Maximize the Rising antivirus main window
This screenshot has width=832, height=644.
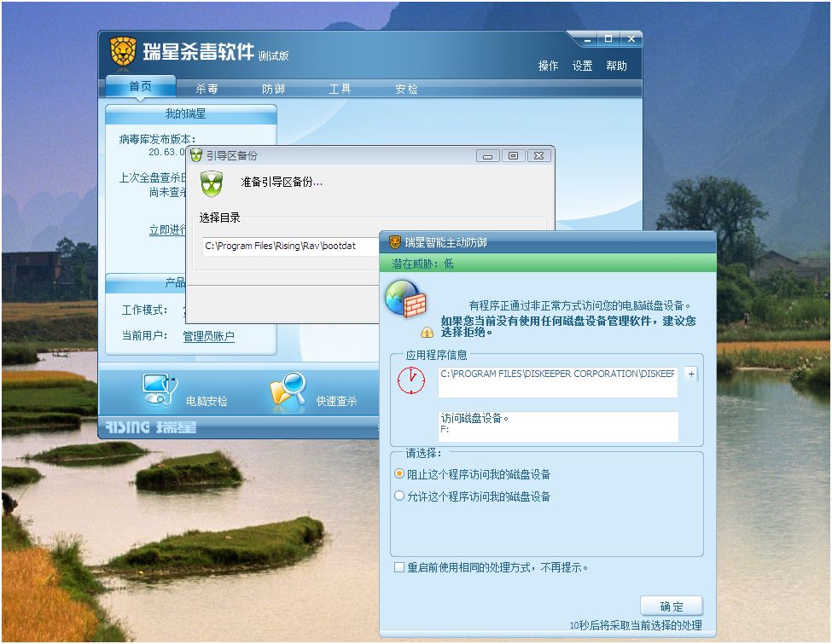pos(608,39)
